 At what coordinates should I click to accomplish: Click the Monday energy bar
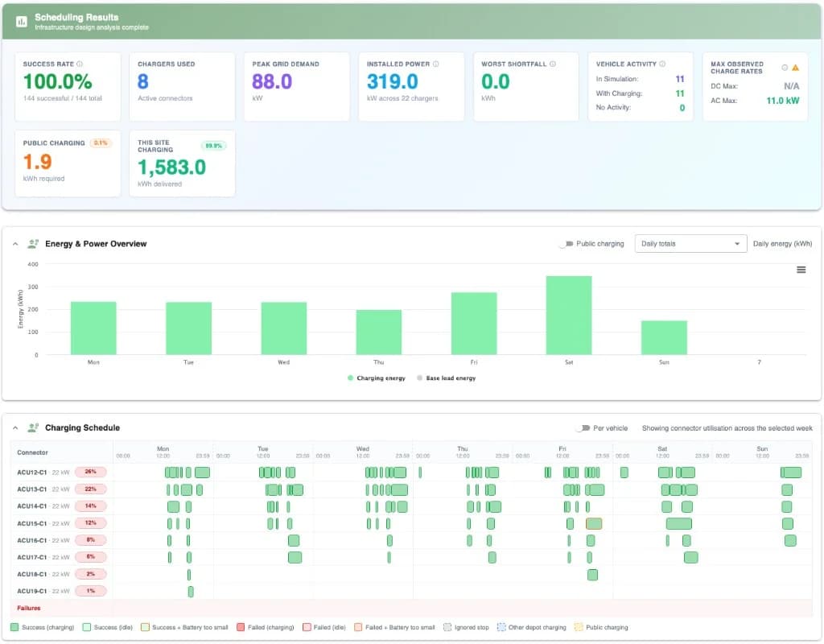[93, 328]
